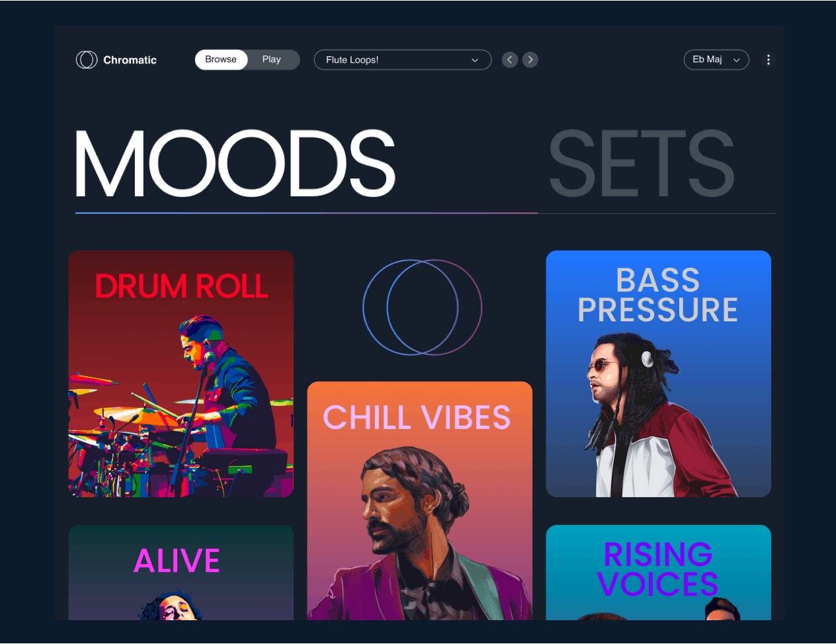
Task: Open the Flute Loops! preset dropdown
Action: (x=403, y=60)
